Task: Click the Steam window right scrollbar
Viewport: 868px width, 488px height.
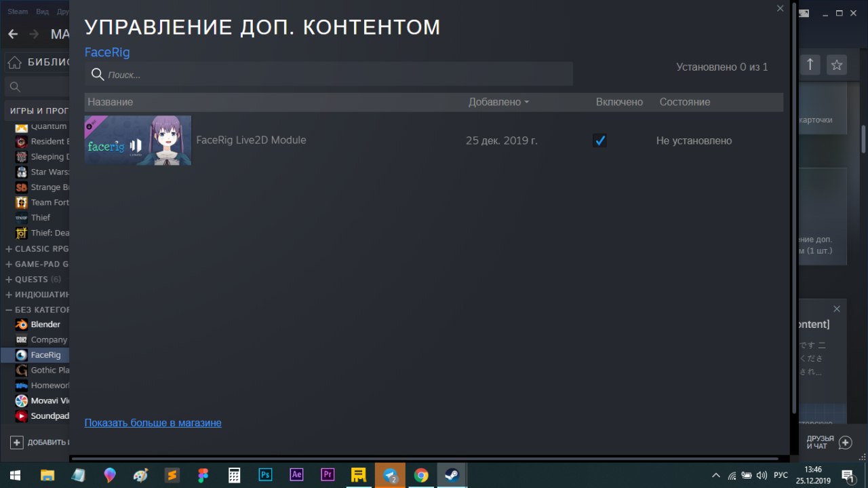Action: click(x=864, y=139)
